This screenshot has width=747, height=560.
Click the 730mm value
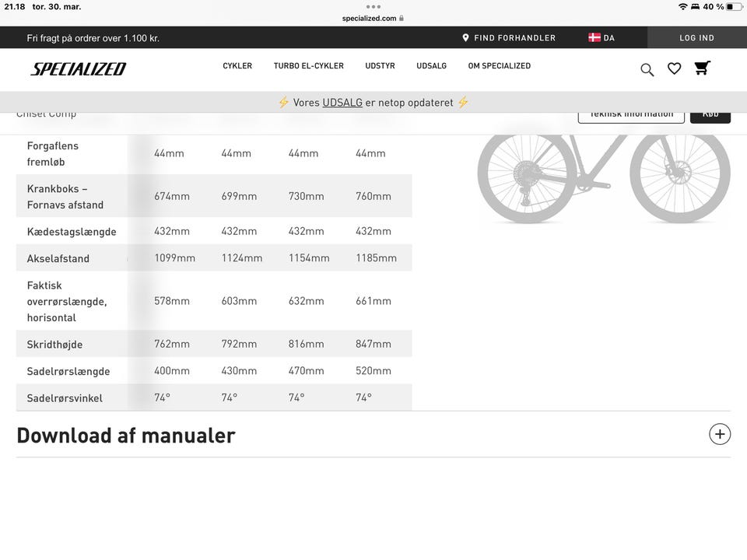tap(307, 196)
